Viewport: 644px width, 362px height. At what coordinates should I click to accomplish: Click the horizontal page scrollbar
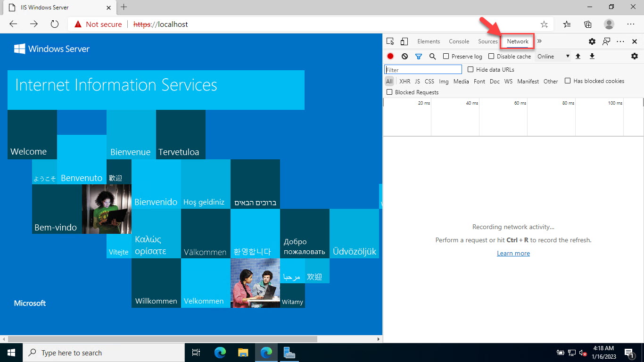163,339
